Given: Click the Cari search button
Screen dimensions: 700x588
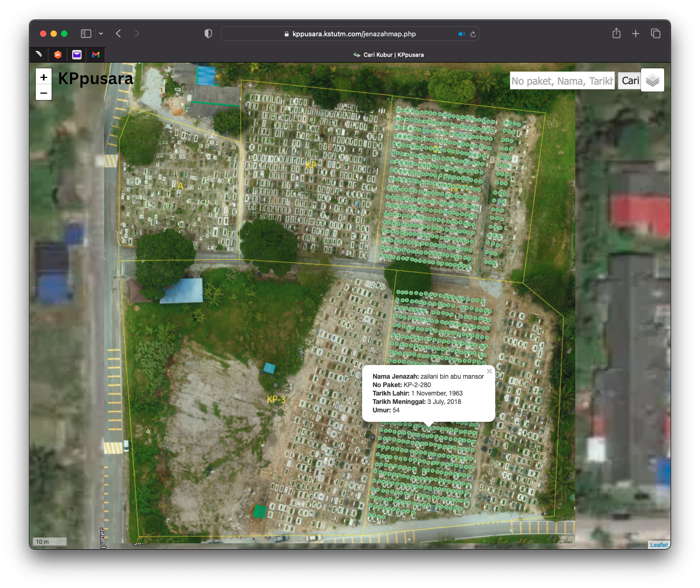Looking at the screenshot, I should [629, 80].
